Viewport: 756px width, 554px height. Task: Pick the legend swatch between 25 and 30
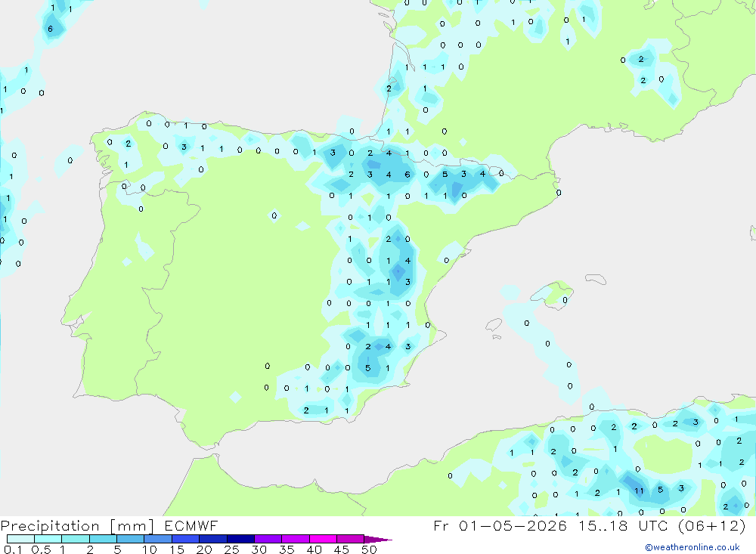coord(240,539)
